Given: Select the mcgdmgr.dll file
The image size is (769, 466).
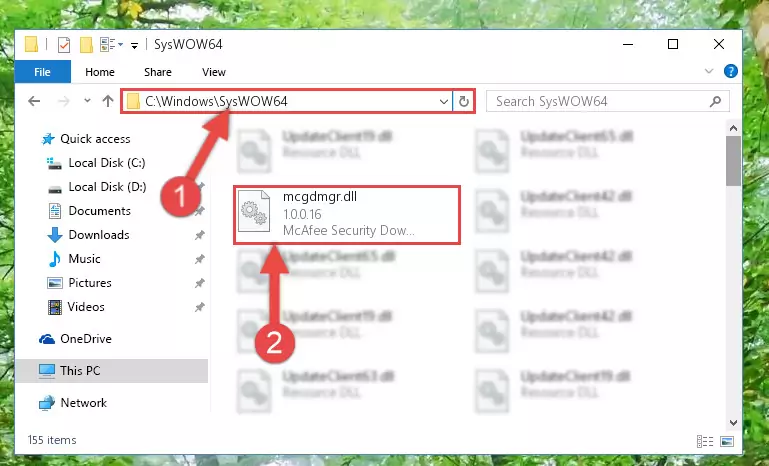Looking at the screenshot, I should point(347,215).
